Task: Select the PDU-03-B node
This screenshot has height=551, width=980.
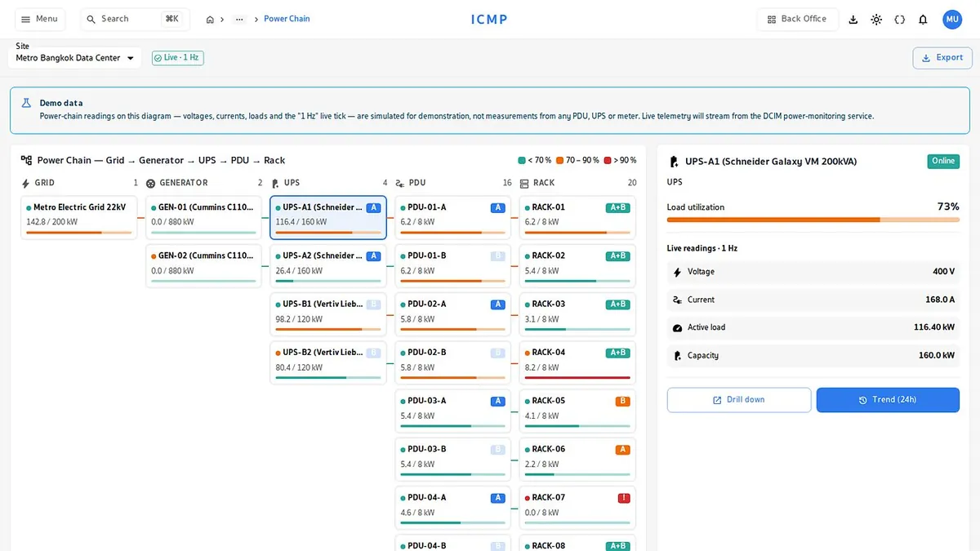Action: coord(452,460)
